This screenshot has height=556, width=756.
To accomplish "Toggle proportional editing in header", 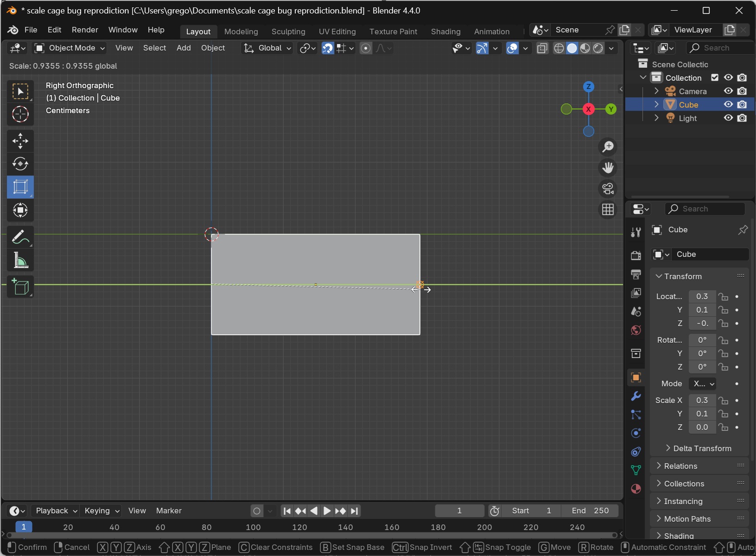I will click(366, 48).
